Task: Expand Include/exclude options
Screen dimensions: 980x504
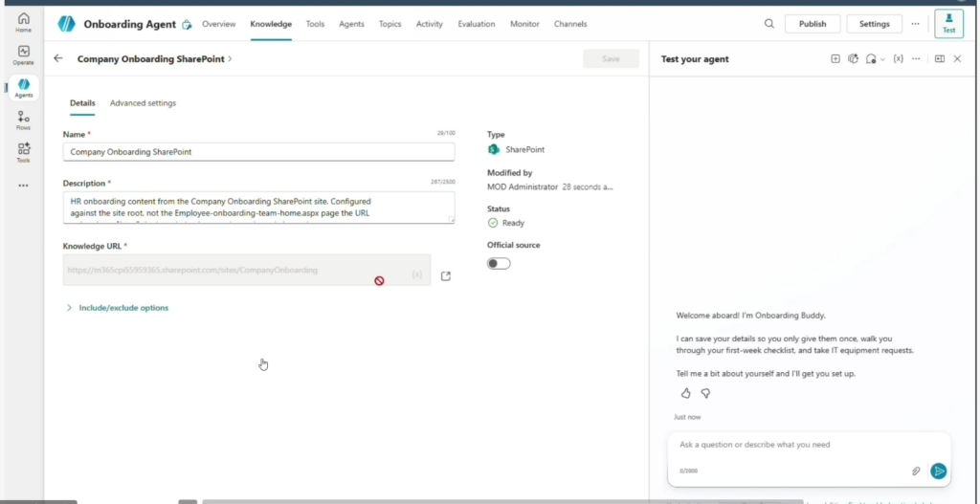Action: pyautogui.click(x=118, y=308)
